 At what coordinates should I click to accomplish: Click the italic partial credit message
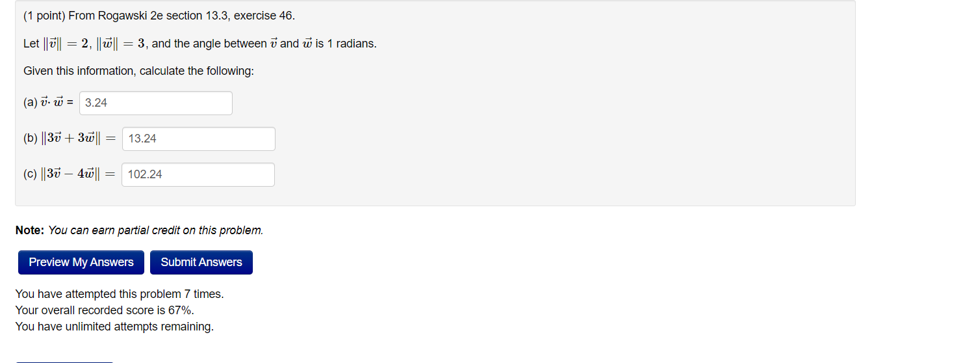tap(156, 230)
